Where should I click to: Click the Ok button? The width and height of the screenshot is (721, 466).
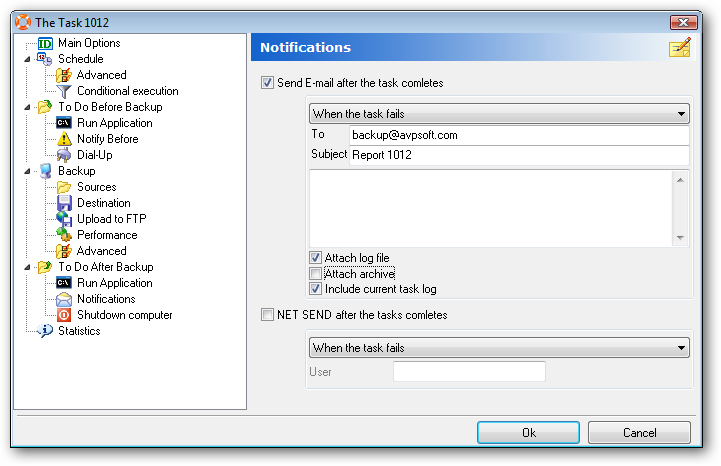pyautogui.click(x=528, y=432)
